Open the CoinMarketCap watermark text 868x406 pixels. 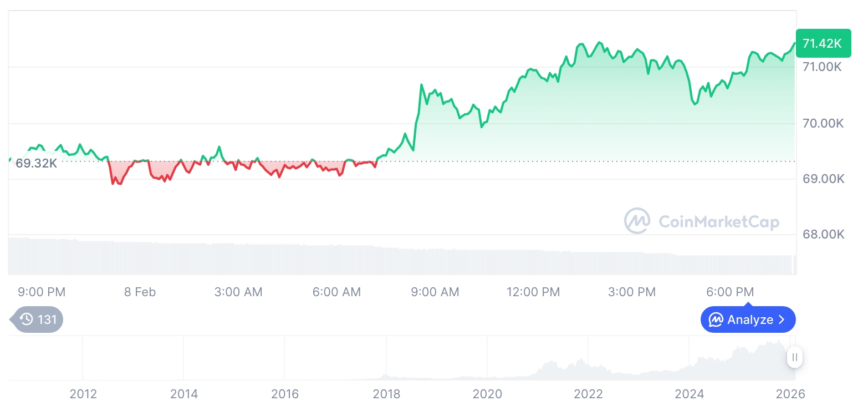pos(719,222)
